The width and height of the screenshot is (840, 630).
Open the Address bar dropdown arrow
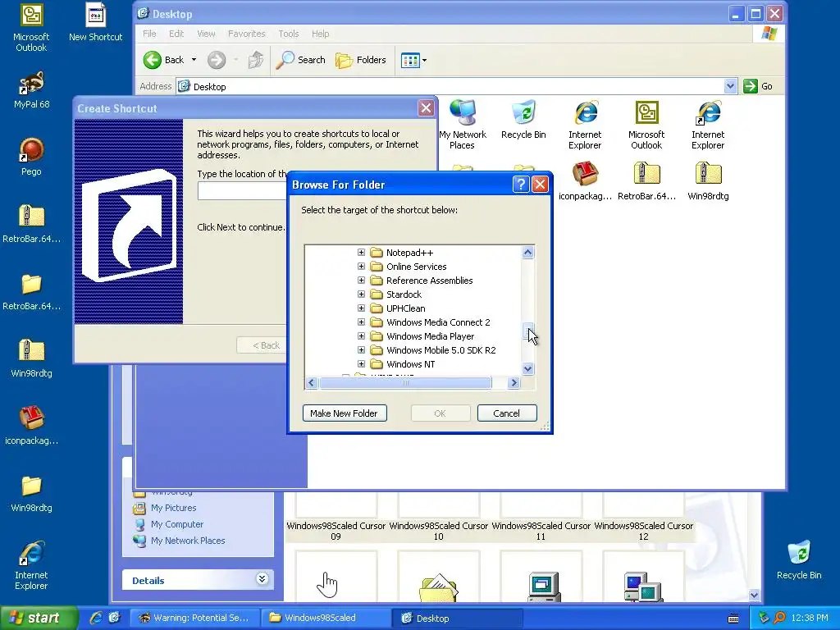pos(730,86)
